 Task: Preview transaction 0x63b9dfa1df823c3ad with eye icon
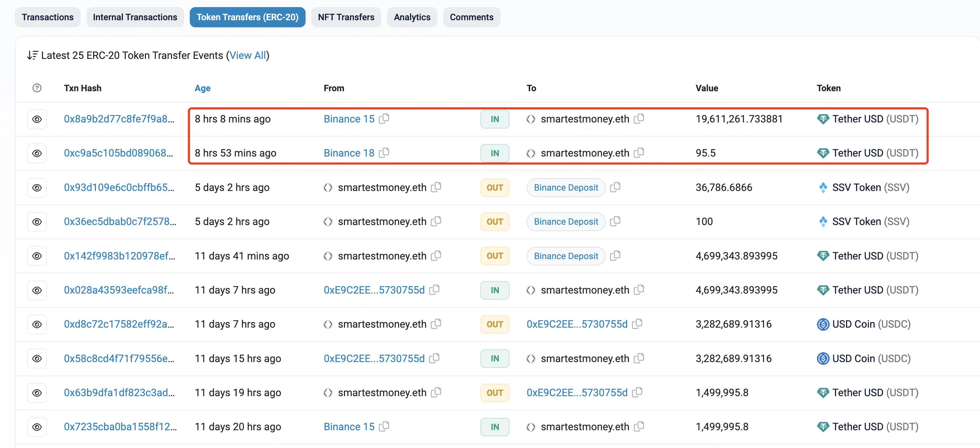pos(37,393)
